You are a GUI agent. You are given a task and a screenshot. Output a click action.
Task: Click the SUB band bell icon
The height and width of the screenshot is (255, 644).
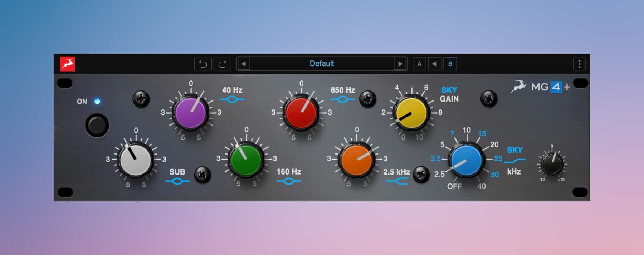[177, 181]
